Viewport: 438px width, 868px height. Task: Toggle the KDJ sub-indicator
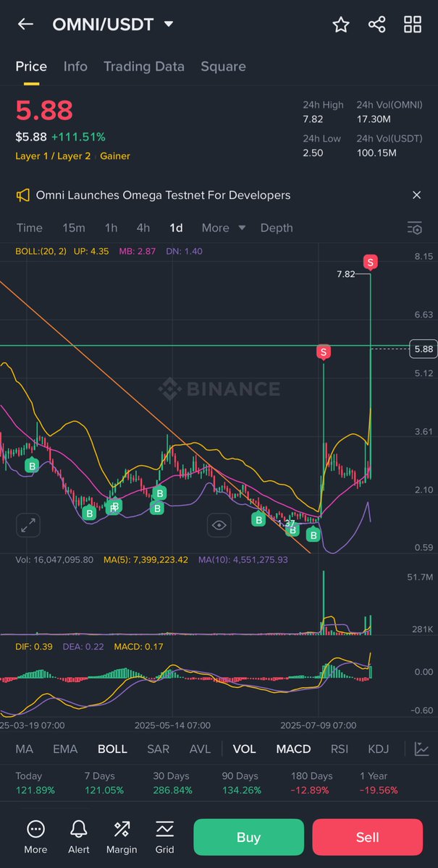[379, 749]
